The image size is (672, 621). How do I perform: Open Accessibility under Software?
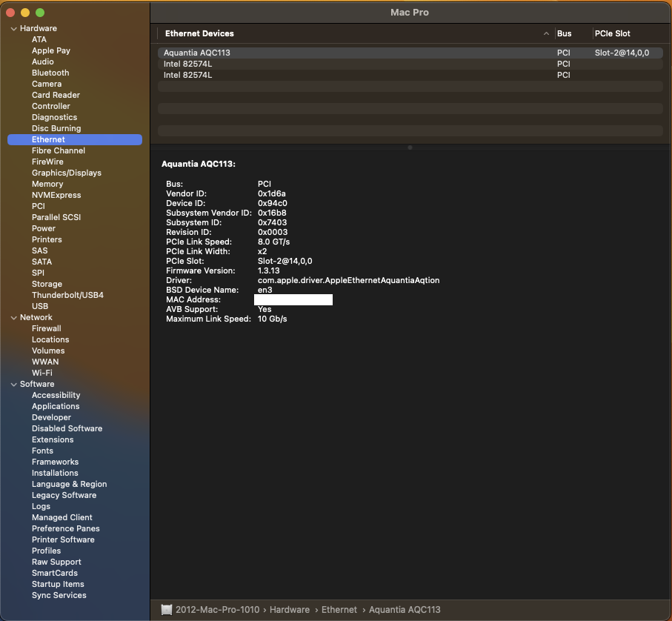click(x=56, y=396)
